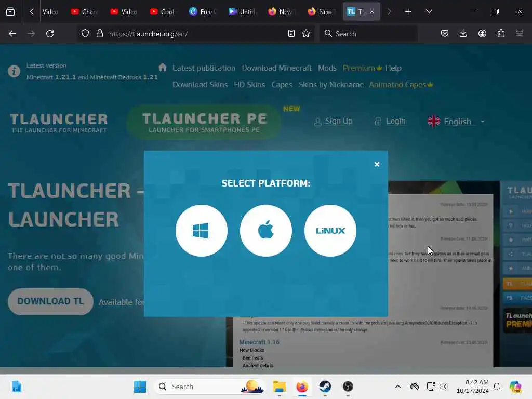
Task: Open the Download Minecraft link
Action: coord(276,68)
